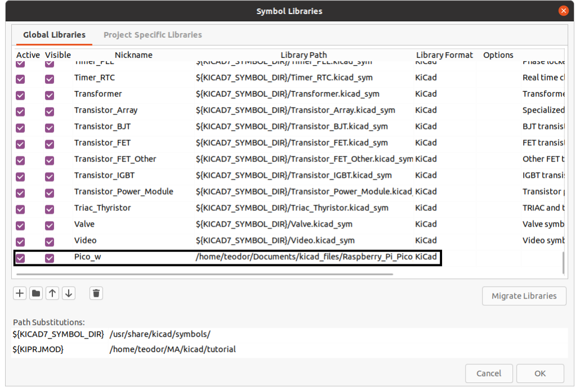This screenshot has height=392, width=580.
Task: Click 'BJT transis' description cell
Action: 543,127
